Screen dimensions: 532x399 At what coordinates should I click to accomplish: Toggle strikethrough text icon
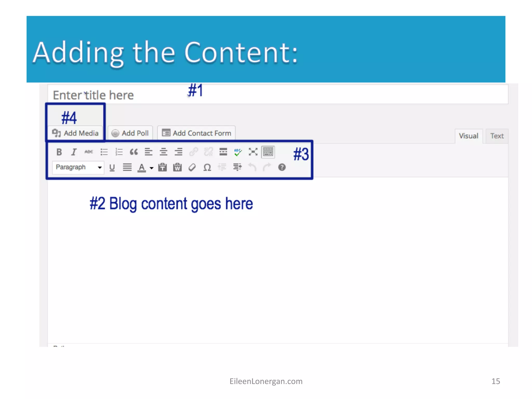pyautogui.click(x=89, y=152)
